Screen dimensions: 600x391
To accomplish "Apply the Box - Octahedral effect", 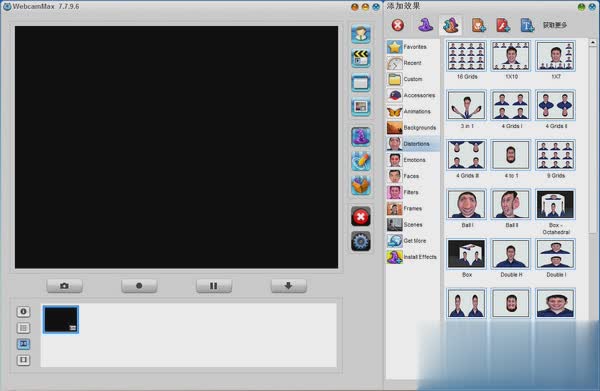I will pos(555,204).
